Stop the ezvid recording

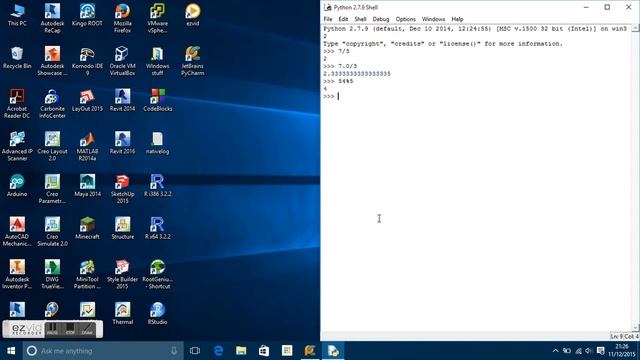[70, 329]
